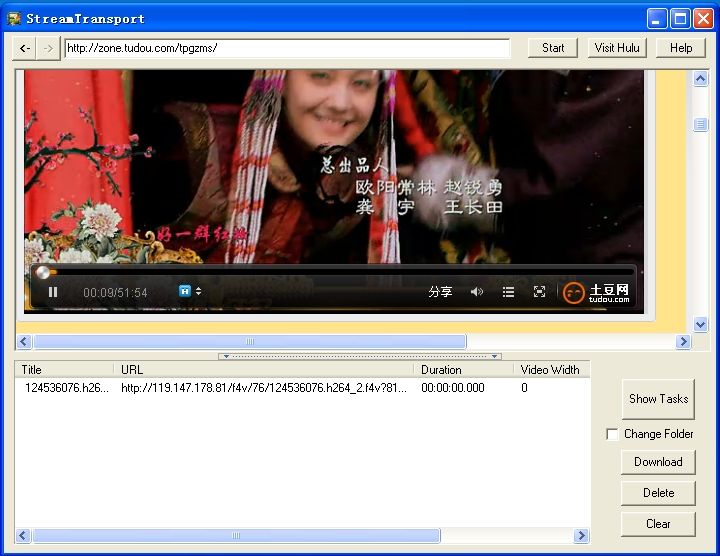720x556 pixels.
Task: Pause the video playback
Action: [x=53, y=292]
